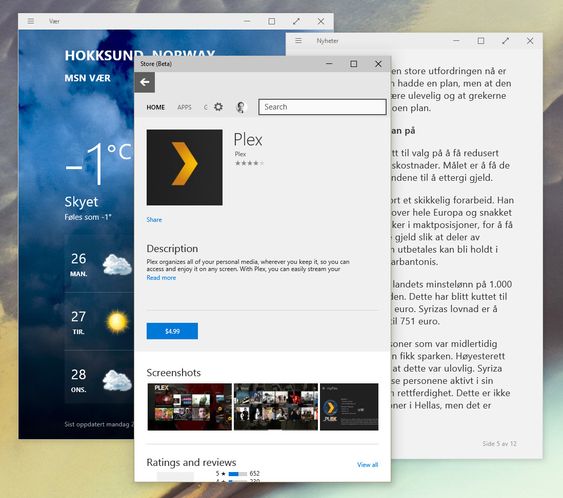Maximize the Nyheter window
Screen dimensions: 563x498
(481, 41)
